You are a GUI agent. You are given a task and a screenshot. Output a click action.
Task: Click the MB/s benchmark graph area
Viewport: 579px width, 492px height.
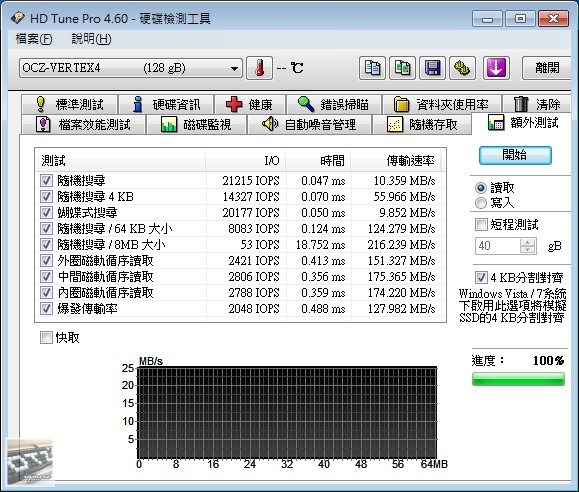coord(287,413)
